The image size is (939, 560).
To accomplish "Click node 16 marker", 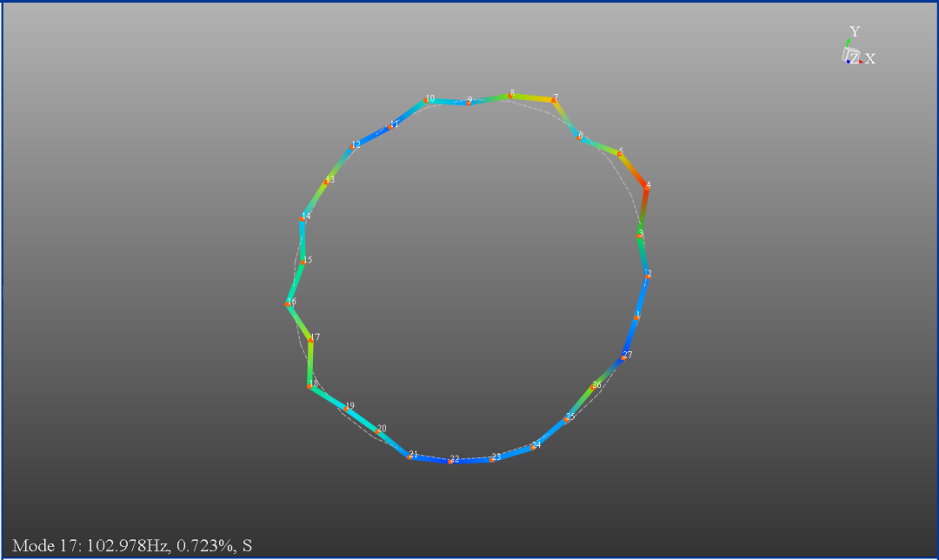I will click(x=288, y=304).
